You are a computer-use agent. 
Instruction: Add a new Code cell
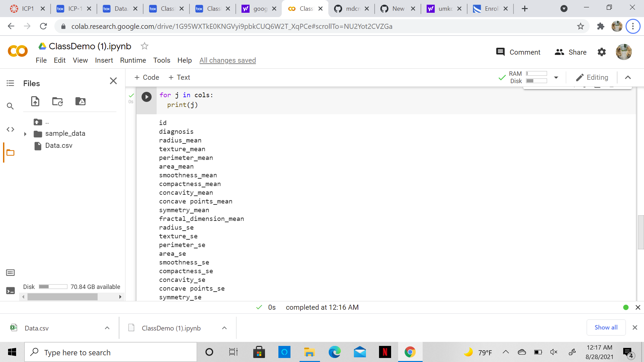(x=147, y=77)
